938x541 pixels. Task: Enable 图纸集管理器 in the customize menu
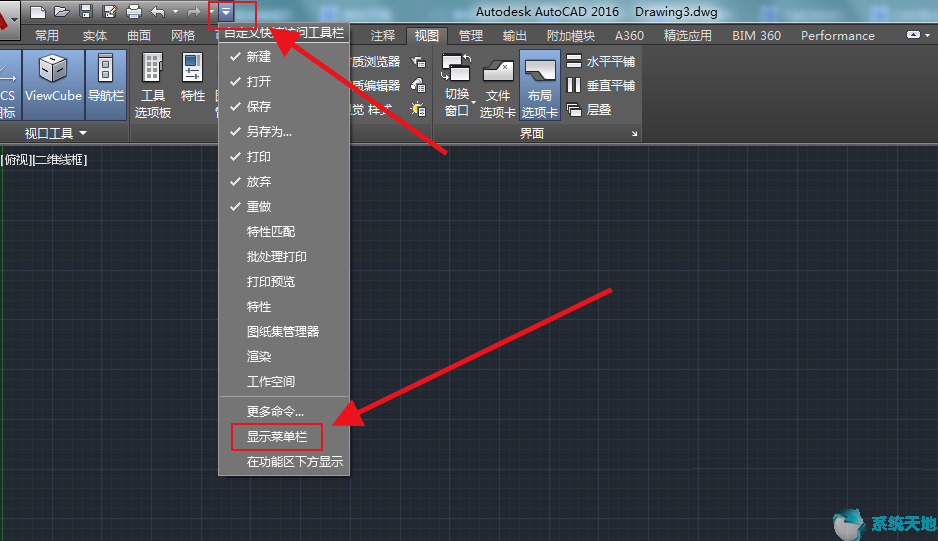[284, 332]
